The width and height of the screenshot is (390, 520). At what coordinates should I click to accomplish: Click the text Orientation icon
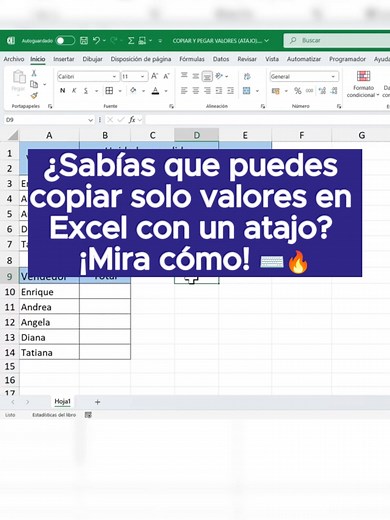219,76
